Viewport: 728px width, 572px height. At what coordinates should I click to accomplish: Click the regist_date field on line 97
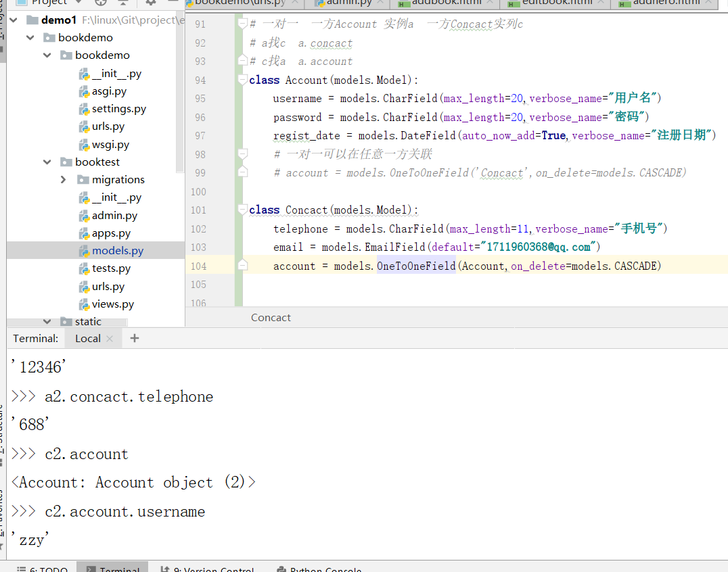306,136
